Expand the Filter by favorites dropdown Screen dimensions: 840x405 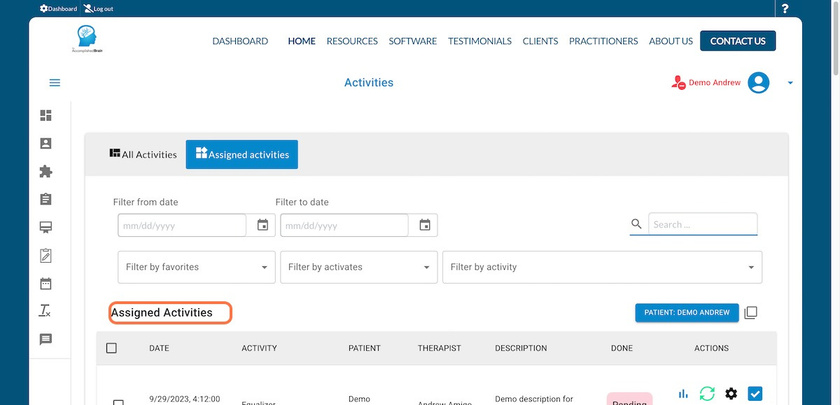point(197,267)
